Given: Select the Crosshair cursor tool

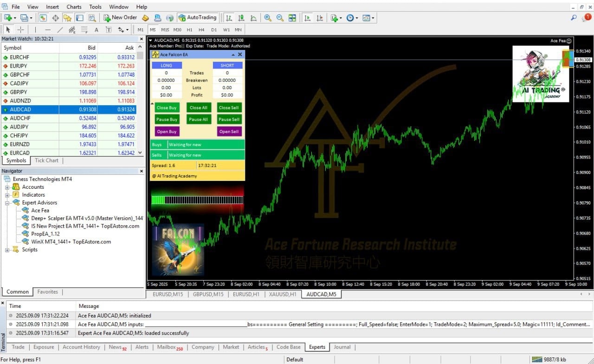Looking at the screenshot, I should (x=21, y=30).
